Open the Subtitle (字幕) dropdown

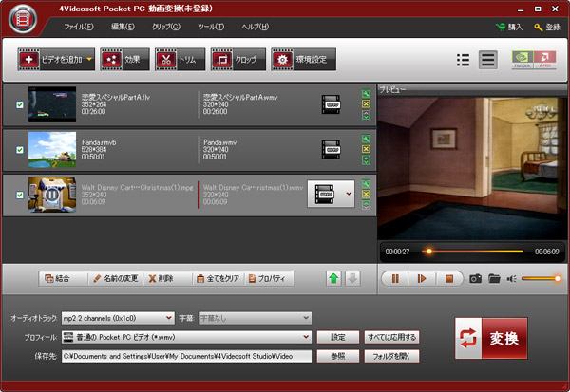tap(255, 318)
